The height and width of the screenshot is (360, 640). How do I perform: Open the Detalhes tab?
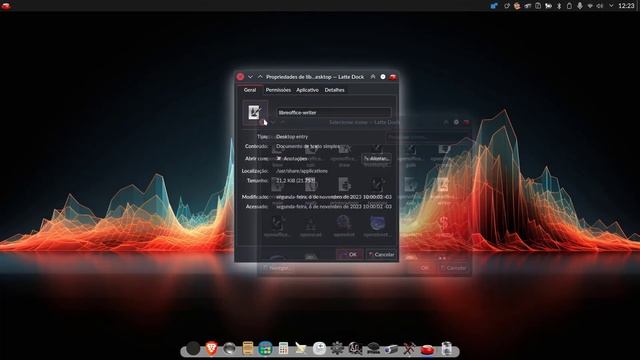335,90
